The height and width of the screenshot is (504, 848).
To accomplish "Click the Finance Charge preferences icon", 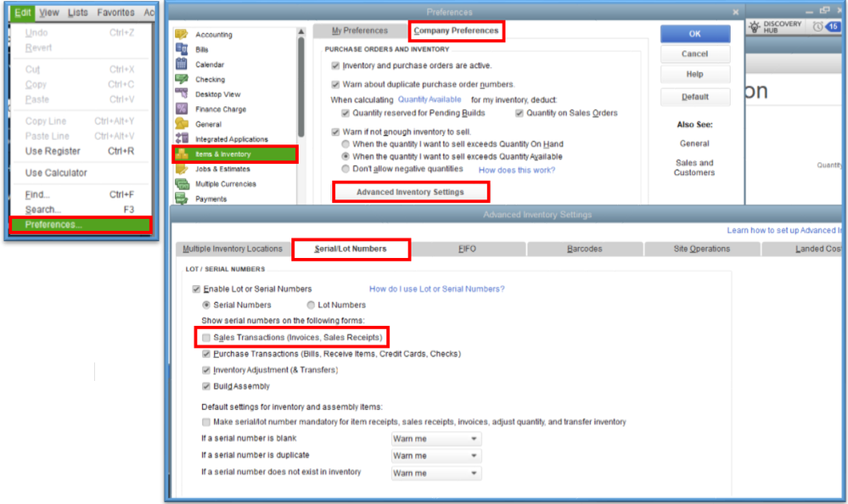I will [x=181, y=109].
